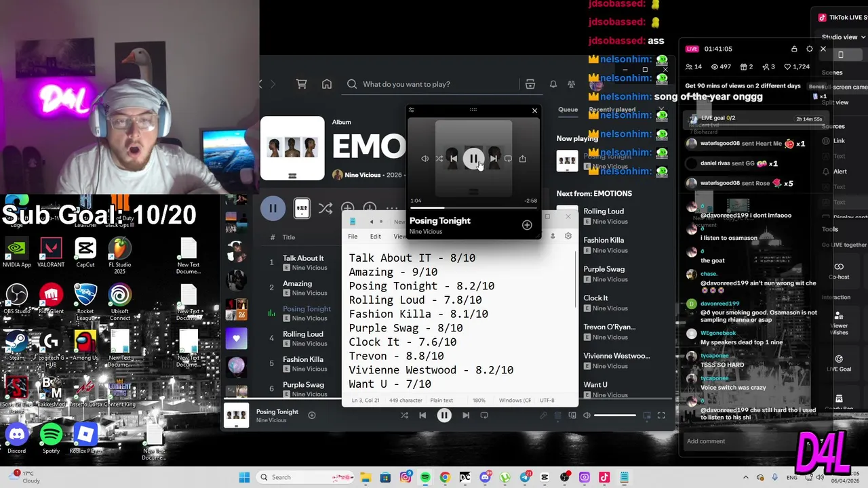The image size is (868, 488).
Task: Toggle album shuffle next to cover preview
Action: [325, 208]
